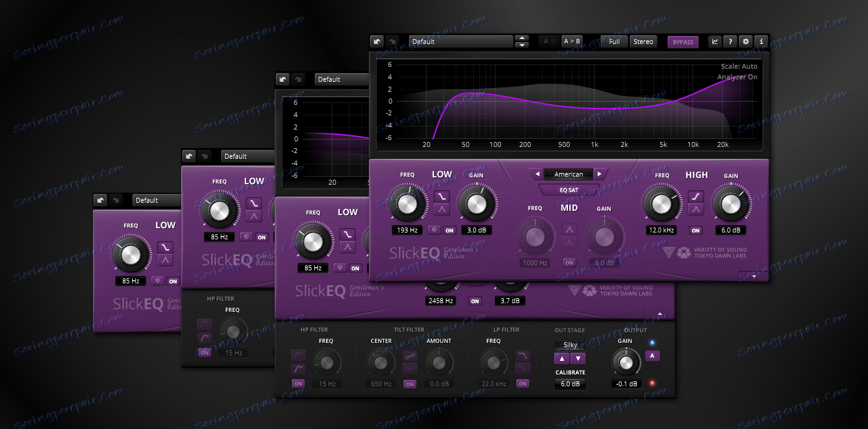Select bell shape for front window HIGH band
Screen dimensions: 868x429
coord(696,210)
